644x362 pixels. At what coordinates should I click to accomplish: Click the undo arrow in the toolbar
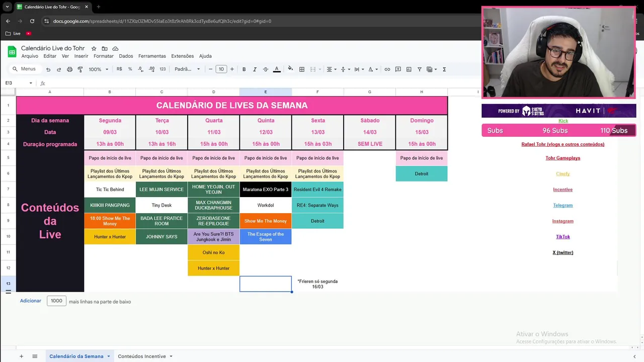coord(48,69)
